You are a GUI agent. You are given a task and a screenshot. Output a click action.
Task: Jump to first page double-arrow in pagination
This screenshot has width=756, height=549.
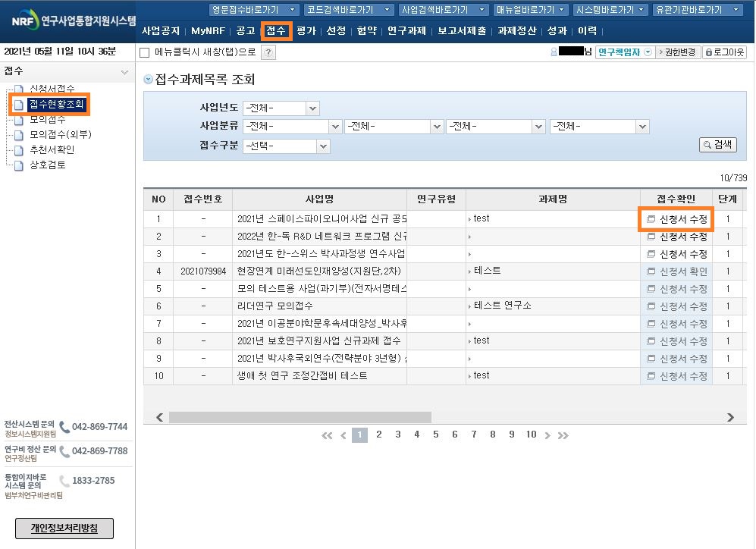pos(327,435)
